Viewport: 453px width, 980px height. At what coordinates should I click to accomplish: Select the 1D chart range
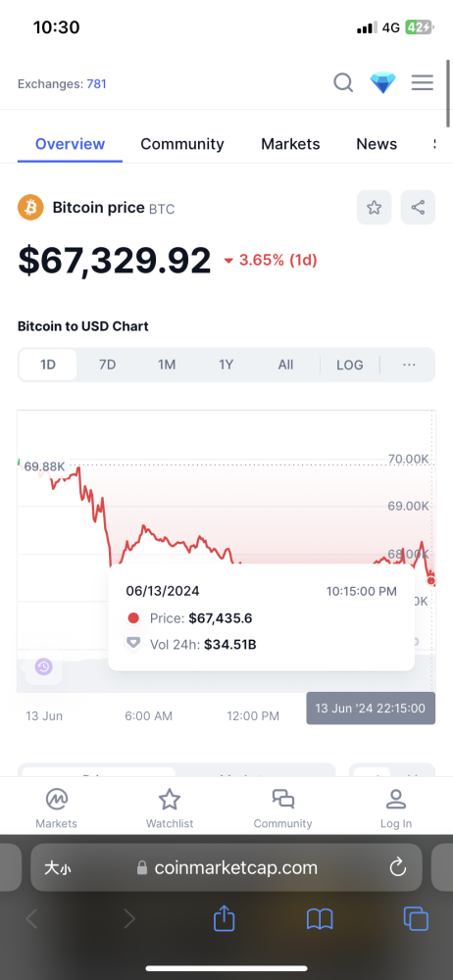pyautogui.click(x=48, y=365)
